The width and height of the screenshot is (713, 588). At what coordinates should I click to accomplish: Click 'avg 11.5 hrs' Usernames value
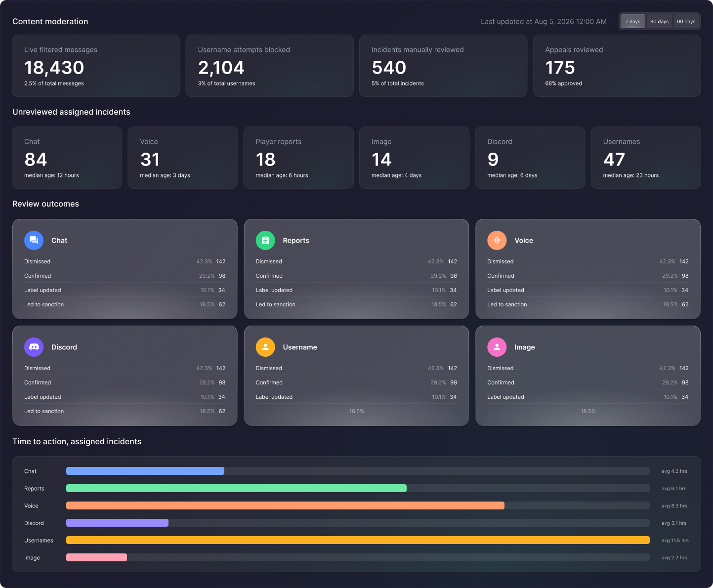[675, 541]
